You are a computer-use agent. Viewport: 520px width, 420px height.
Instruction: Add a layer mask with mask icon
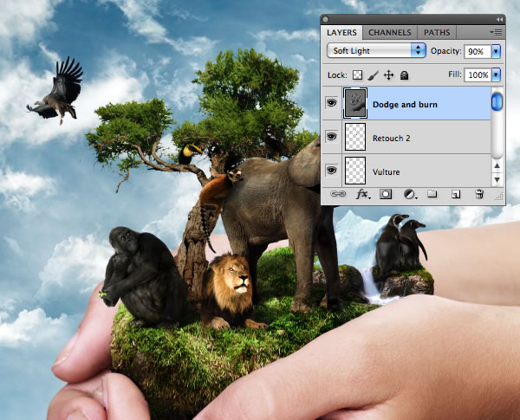point(386,194)
